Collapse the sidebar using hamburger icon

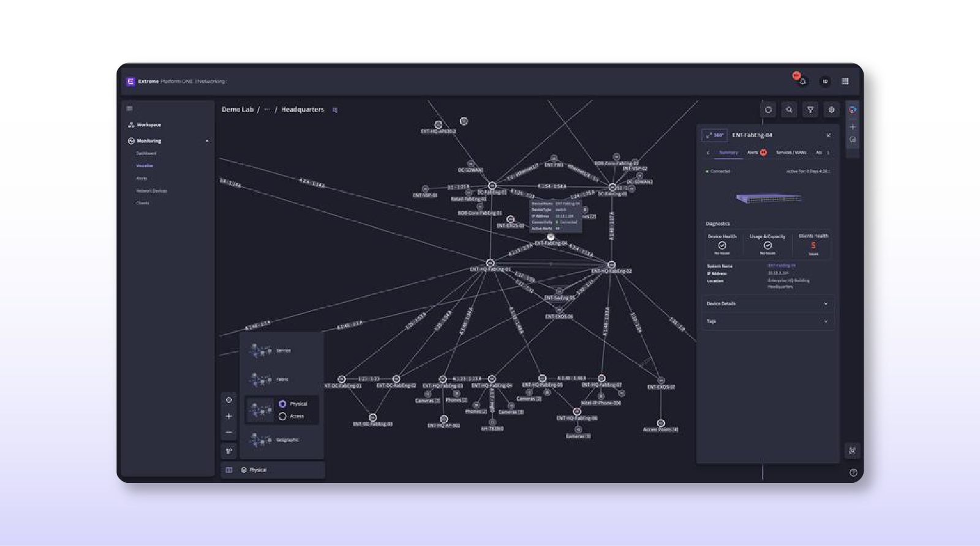click(129, 108)
